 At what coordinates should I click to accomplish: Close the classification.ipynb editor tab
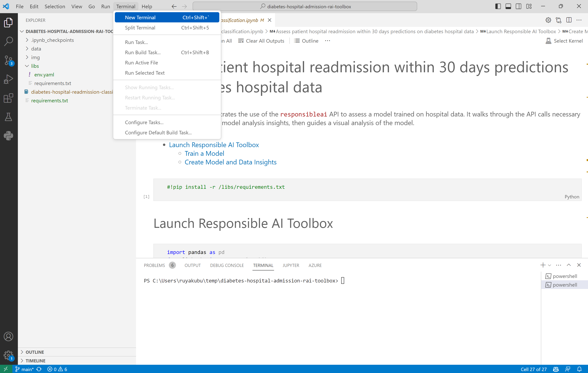270,20
